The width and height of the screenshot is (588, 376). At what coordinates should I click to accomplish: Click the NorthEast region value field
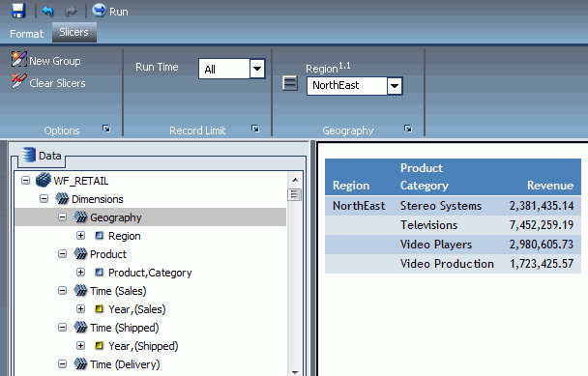(x=347, y=86)
